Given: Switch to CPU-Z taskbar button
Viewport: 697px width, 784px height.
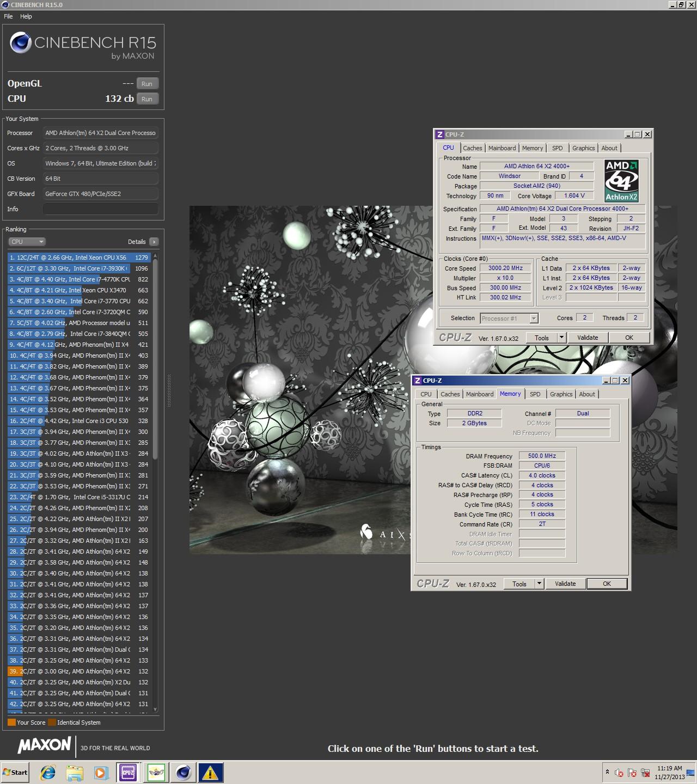Looking at the screenshot, I should (x=128, y=772).
